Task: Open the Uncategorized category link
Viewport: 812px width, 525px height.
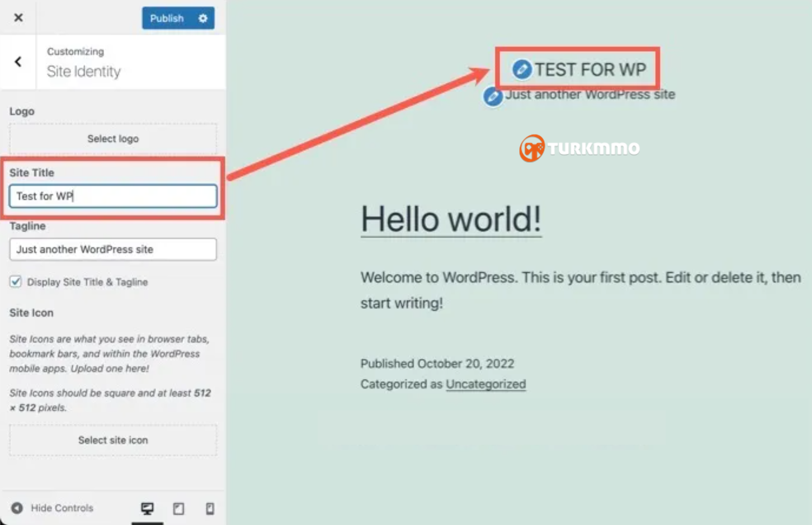Action: [486, 384]
